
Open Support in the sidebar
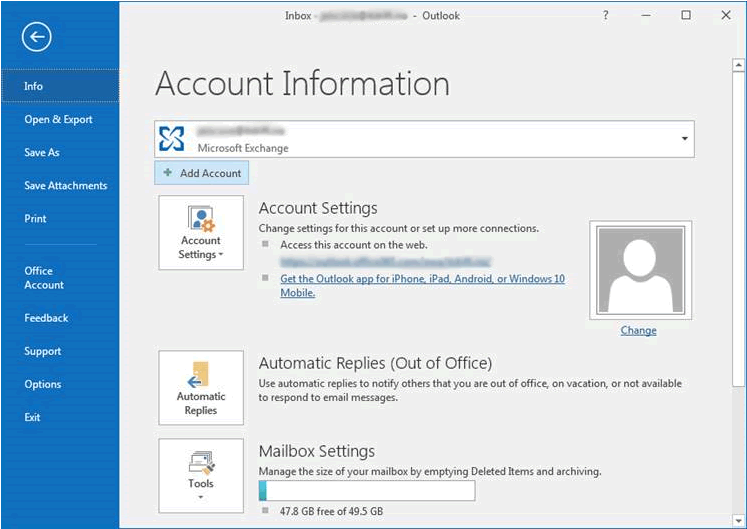tap(43, 351)
